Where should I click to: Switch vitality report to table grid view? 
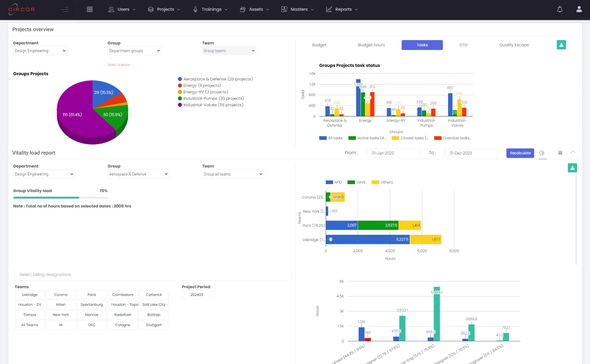click(560, 153)
